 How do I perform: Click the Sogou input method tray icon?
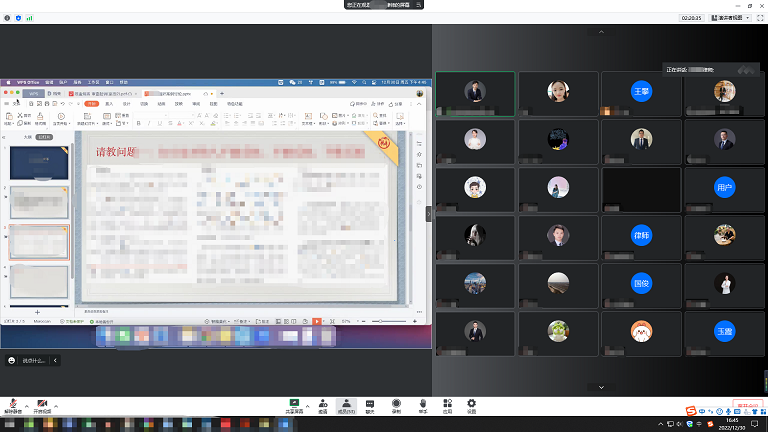click(690, 411)
